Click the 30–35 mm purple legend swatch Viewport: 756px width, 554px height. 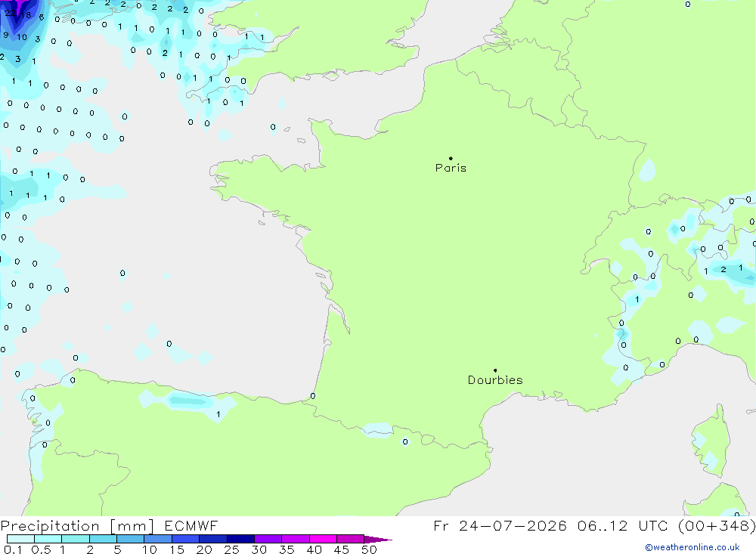click(x=268, y=539)
